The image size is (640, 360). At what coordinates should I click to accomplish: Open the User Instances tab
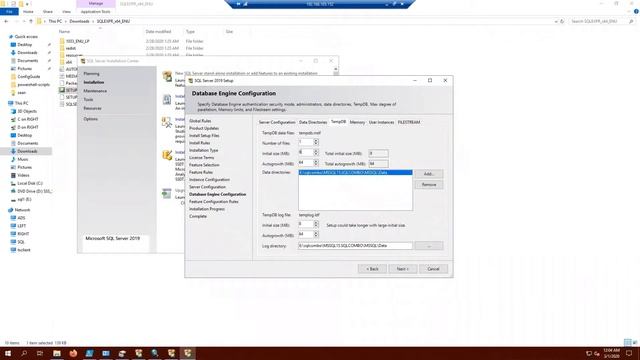pyautogui.click(x=381, y=122)
